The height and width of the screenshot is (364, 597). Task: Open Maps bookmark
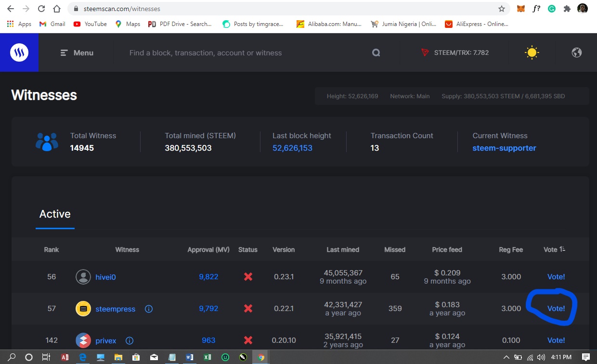click(128, 24)
